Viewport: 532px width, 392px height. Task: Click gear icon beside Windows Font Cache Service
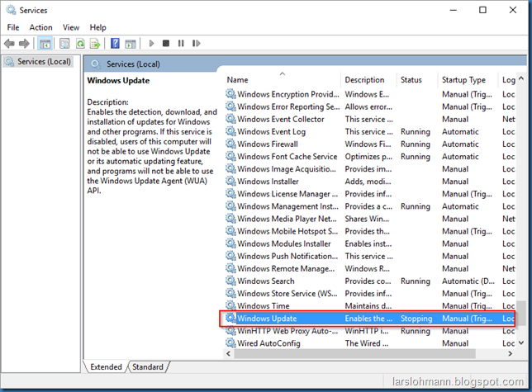(x=230, y=156)
